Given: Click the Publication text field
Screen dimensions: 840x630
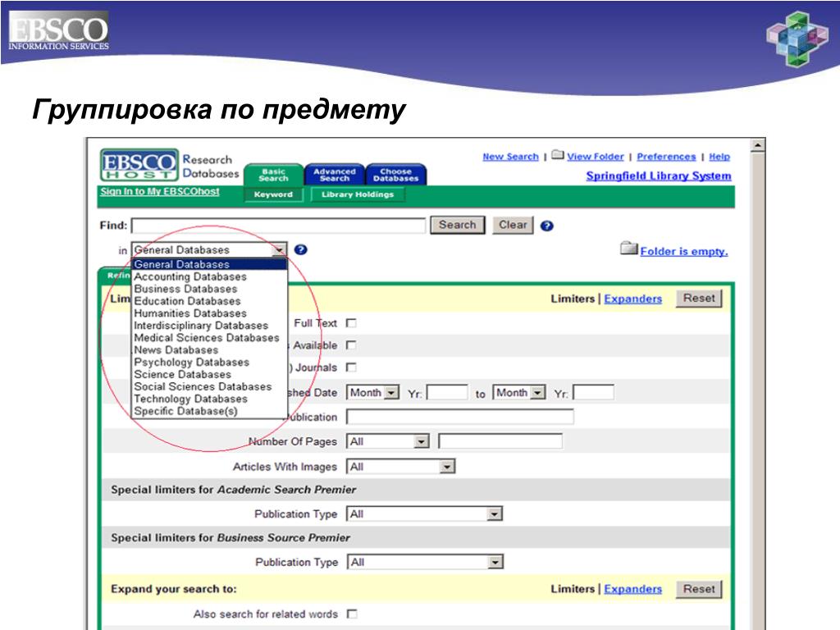Looking at the screenshot, I should [x=459, y=417].
